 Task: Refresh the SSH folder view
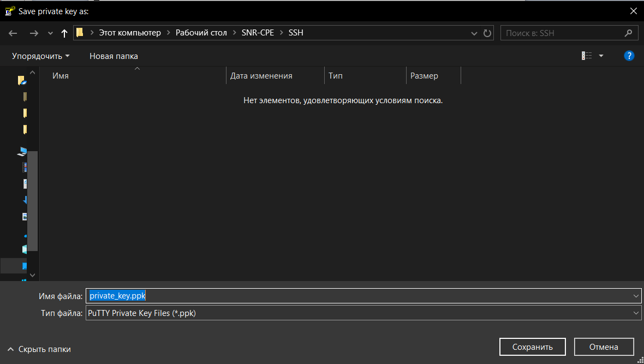point(487,33)
